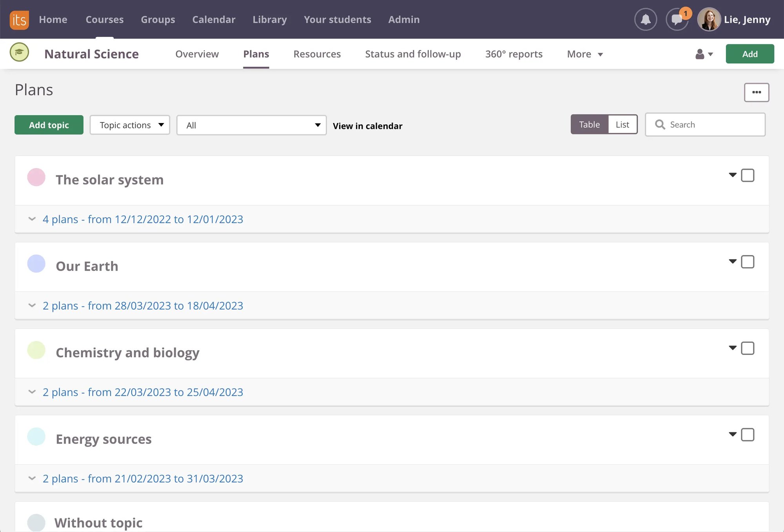This screenshot has width=784, height=532.
Task: Click the itslearning logo icon
Action: tap(19, 20)
